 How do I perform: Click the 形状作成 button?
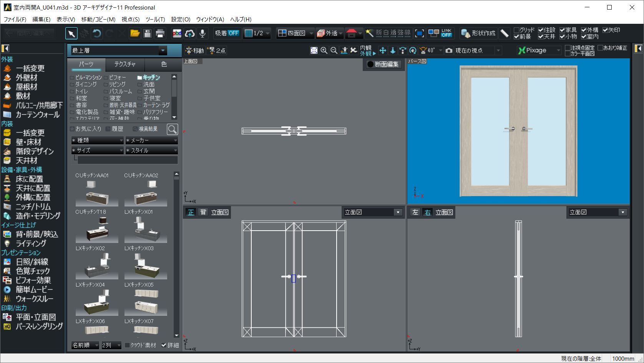pos(479,34)
